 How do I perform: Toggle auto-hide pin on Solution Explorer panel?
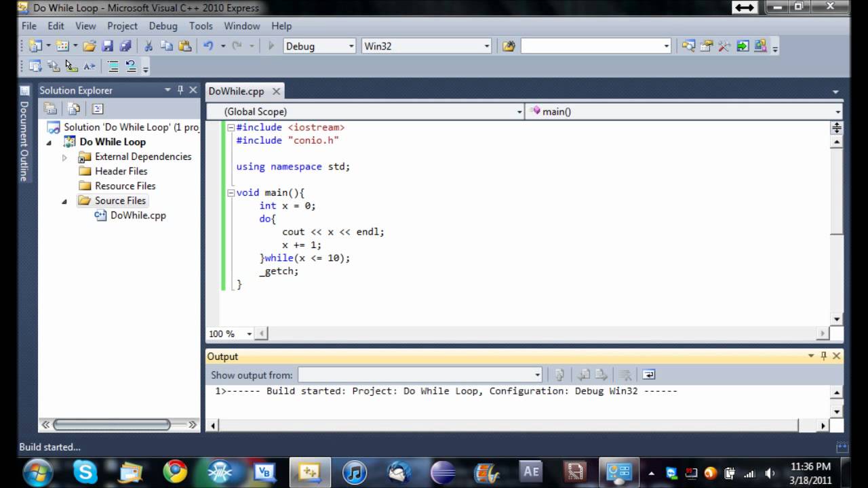click(x=180, y=90)
